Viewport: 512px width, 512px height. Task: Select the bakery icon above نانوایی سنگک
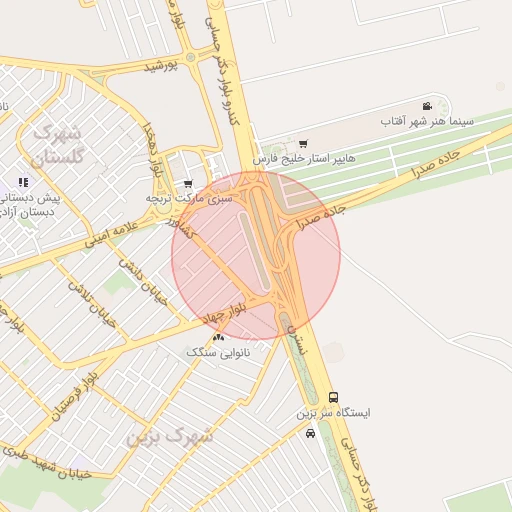(x=219, y=338)
